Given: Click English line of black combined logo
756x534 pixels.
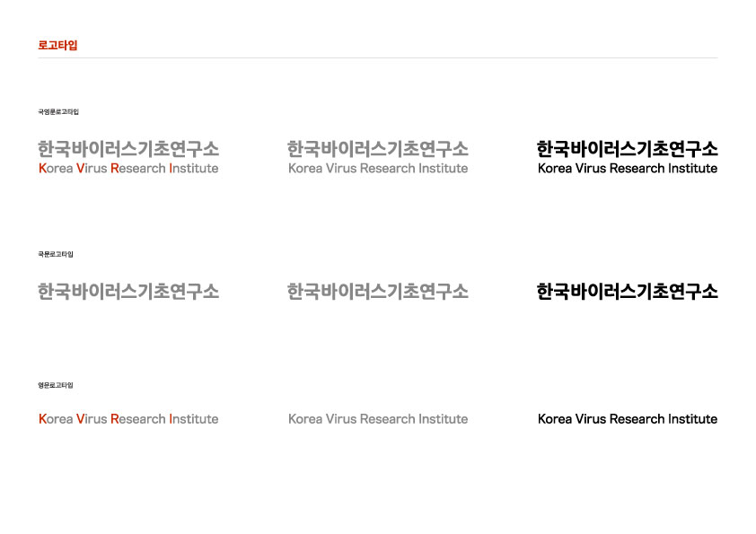Looking at the screenshot, I should coord(627,169).
